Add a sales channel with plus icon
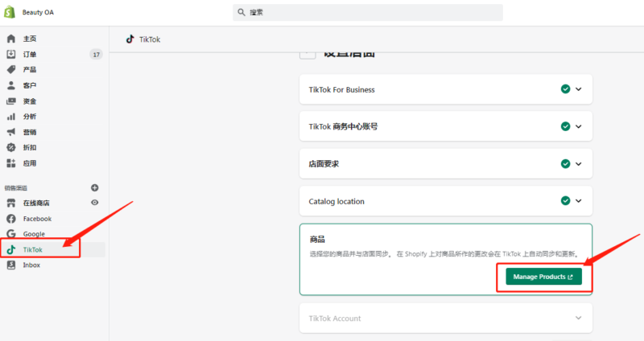 (95, 187)
